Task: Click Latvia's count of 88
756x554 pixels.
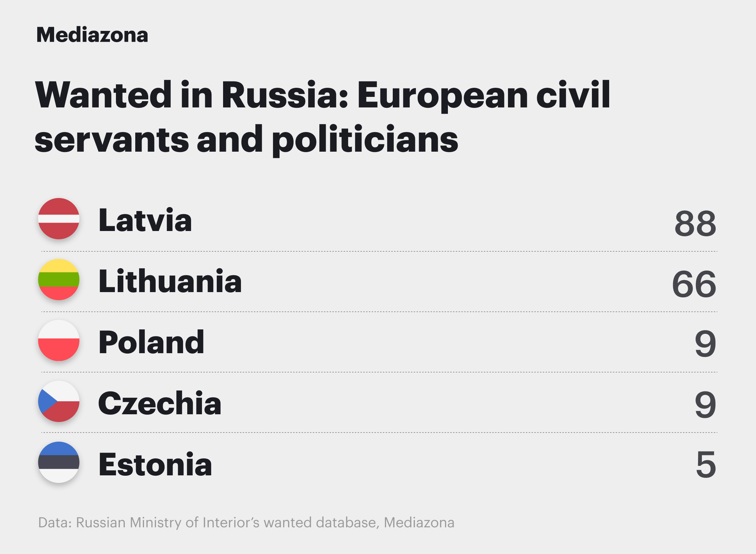Action: (695, 223)
